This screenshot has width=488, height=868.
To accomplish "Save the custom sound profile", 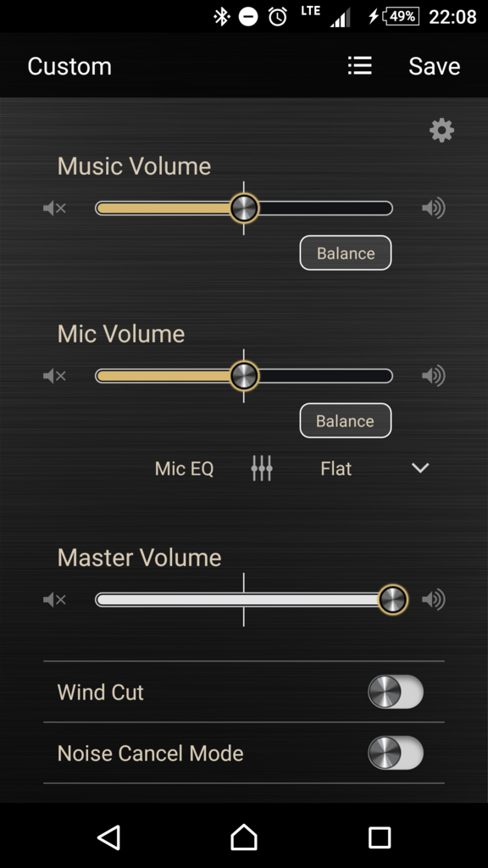I will point(435,66).
